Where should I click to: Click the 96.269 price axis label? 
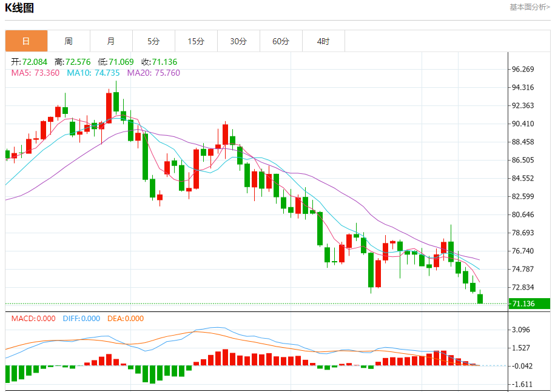[x=523, y=69]
